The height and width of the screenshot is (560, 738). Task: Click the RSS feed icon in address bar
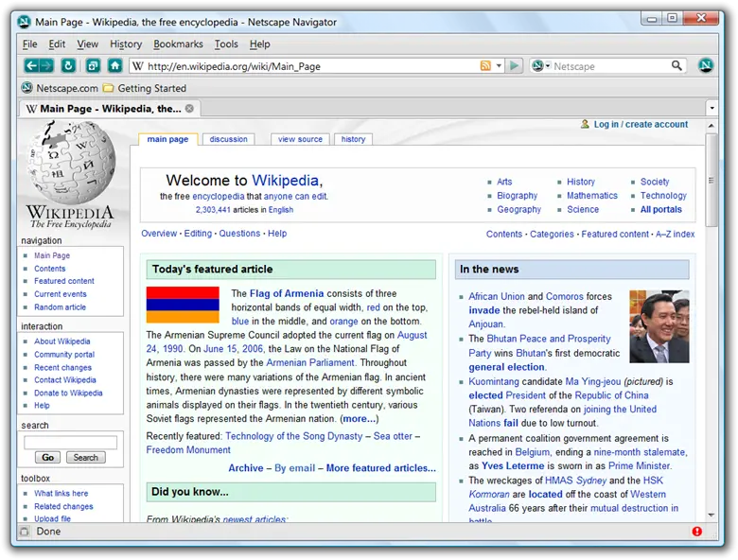pos(485,66)
